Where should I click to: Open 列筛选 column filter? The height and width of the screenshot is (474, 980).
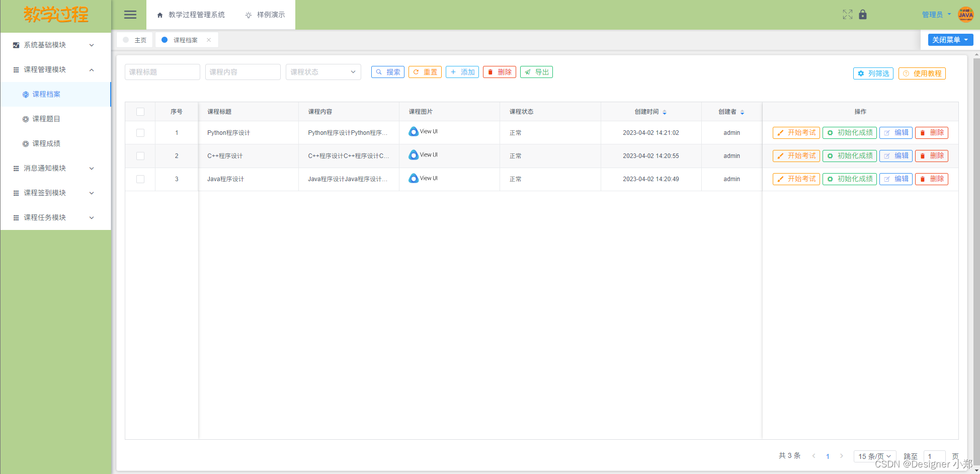click(x=873, y=73)
